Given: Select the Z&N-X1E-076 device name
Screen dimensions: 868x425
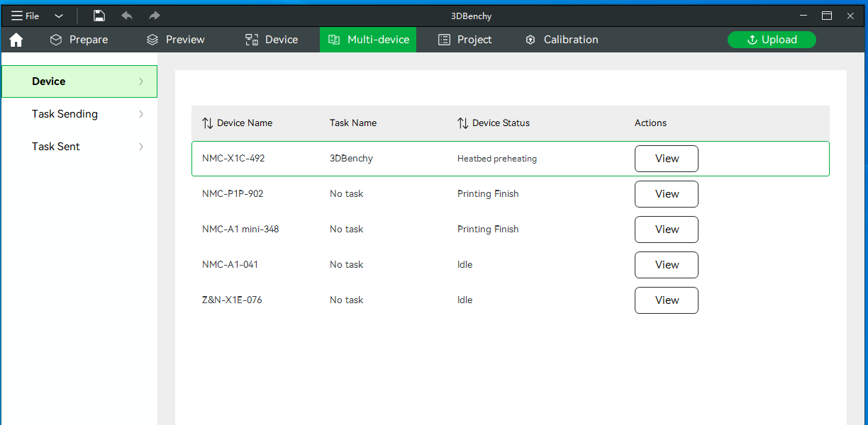Looking at the screenshot, I should (x=232, y=300).
